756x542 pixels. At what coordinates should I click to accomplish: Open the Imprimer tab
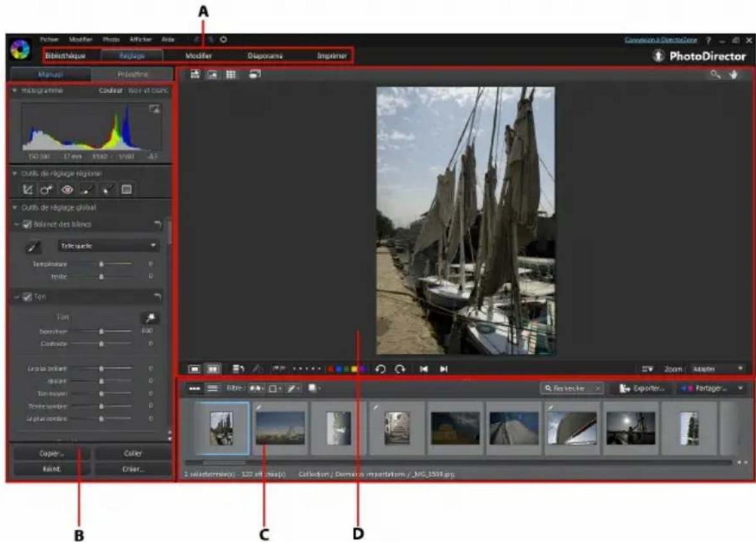(332, 56)
